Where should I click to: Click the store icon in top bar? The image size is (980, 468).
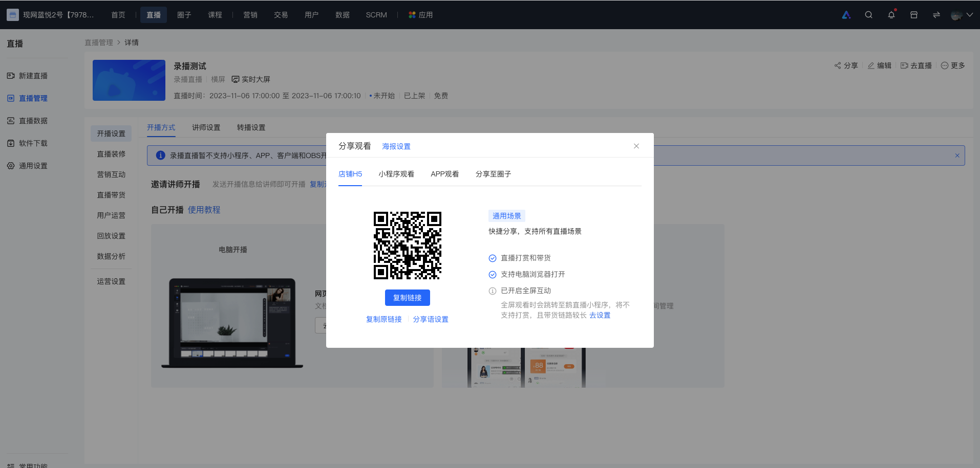pos(914,15)
